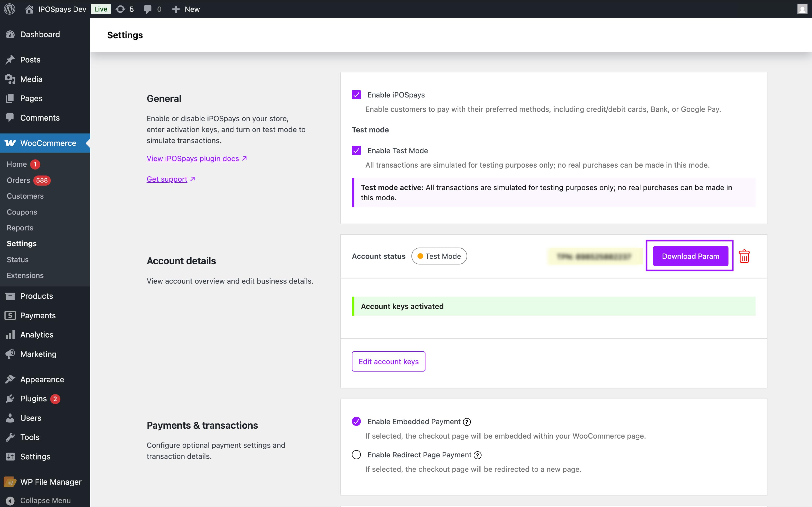Uncheck the Enable iPOSpays checkbox
This screenshot has height=507, width=812.
[356, 95]
